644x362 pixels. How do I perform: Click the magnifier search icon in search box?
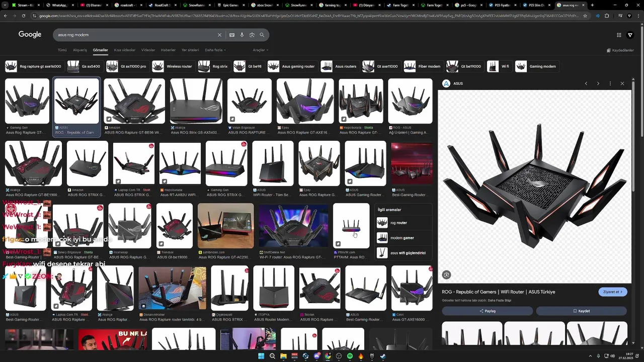(x=262, y=35)
